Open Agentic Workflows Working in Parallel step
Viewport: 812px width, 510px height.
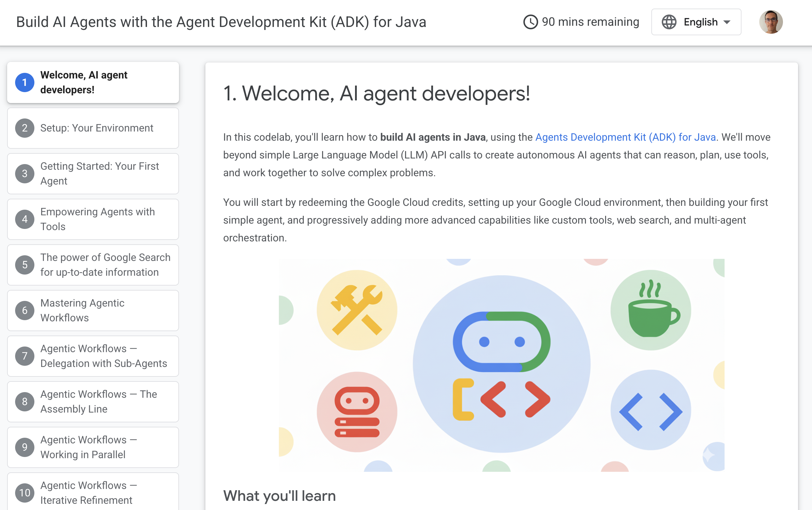click(x=88, y=447)
